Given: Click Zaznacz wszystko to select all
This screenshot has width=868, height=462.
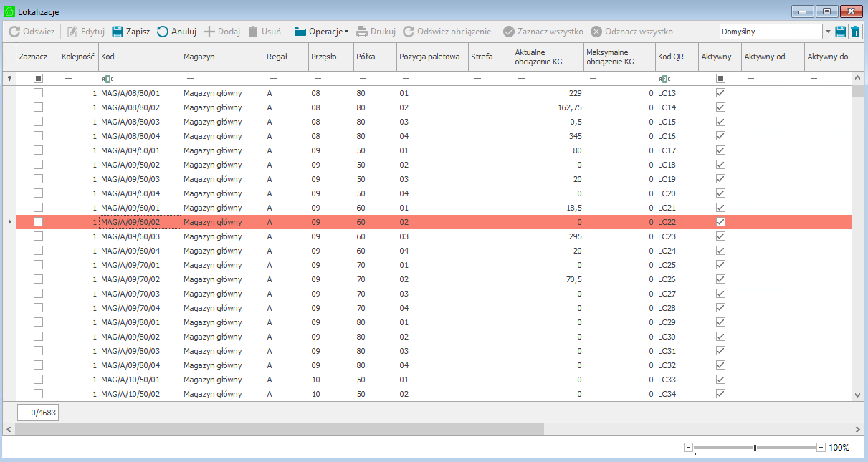Looking at the screenshot, I should click(x=543, y=32).
